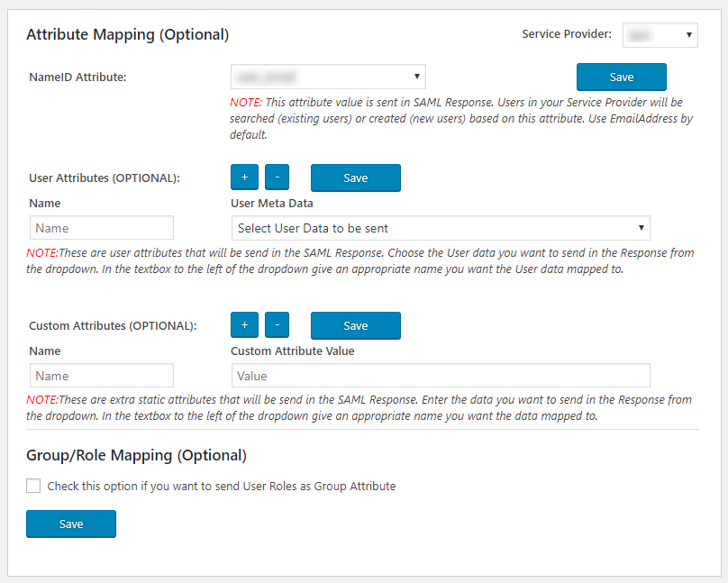Remove a Custom Attribute using the - button
This screenshot has width=728, height=583.
[x=277, y=324]
